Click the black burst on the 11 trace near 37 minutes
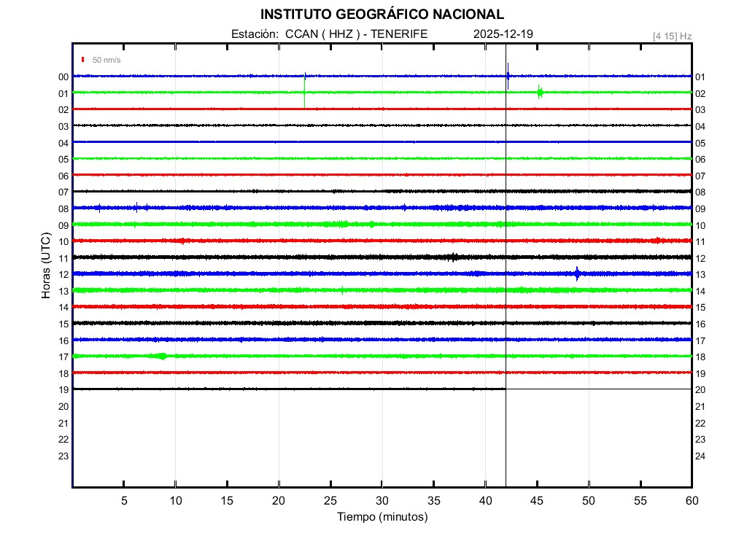 (454, 257)
